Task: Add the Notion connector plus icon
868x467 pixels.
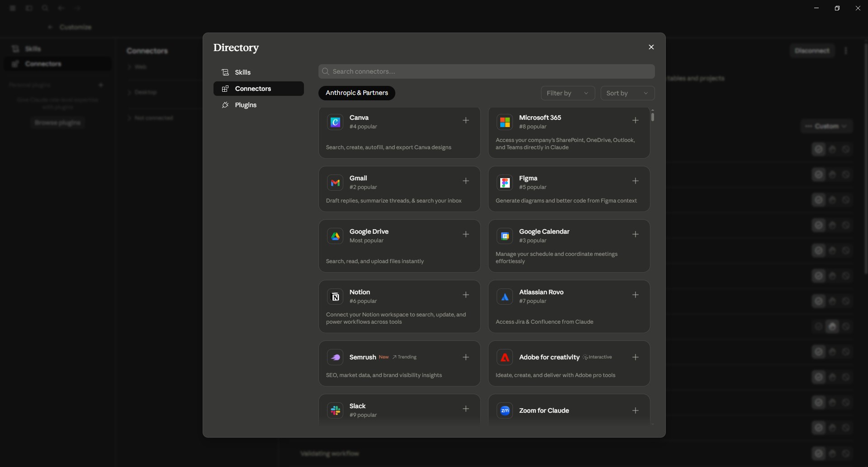Action: tap(465, 295)
